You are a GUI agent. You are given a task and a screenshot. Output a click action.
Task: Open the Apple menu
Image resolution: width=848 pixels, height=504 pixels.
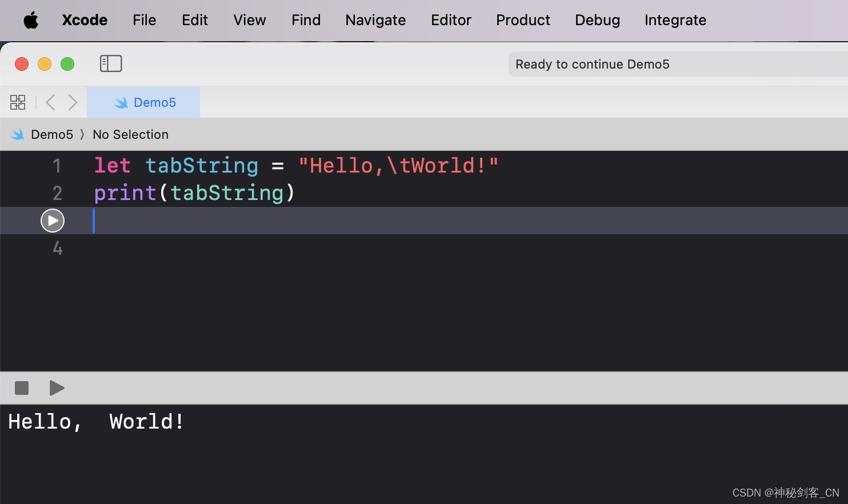pos(31,21)
